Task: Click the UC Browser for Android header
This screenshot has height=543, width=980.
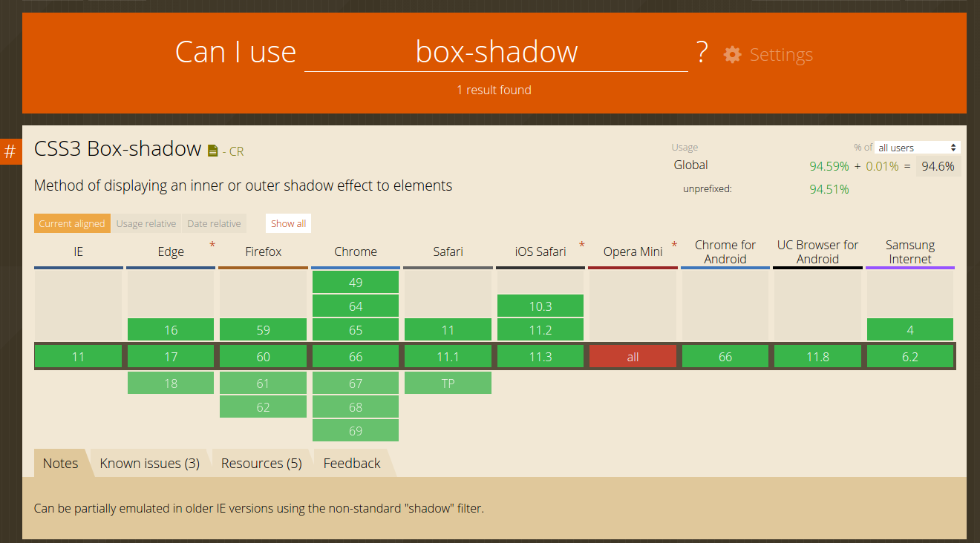Action: point(817,252)
